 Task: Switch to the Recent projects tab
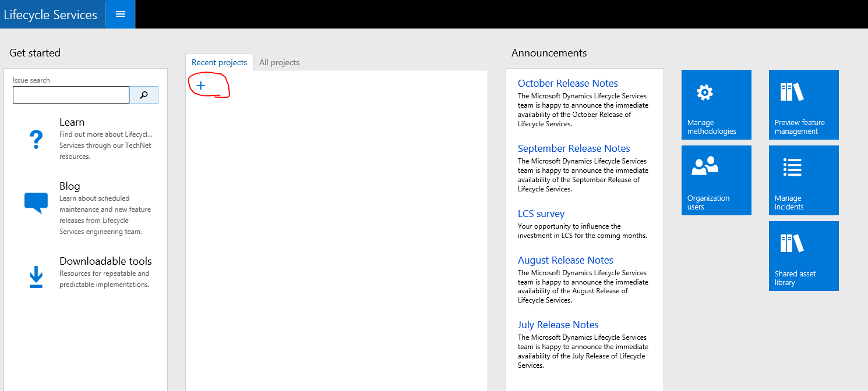(x=220, y=62)
